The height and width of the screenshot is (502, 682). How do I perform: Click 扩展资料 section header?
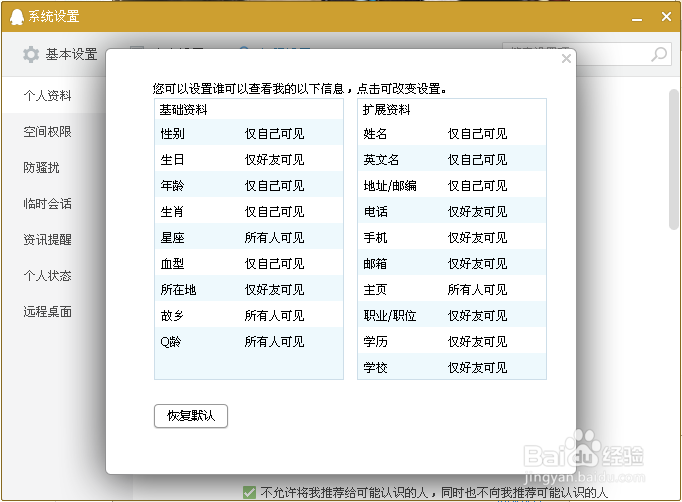coord(387,110)
